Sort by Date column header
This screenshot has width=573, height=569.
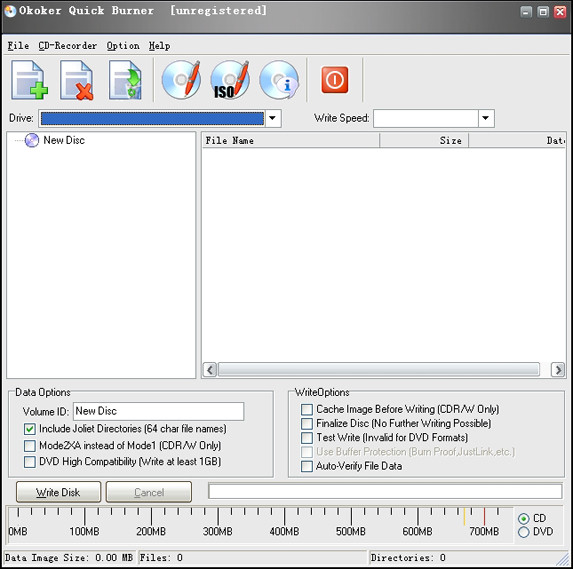click(x=517, y=140)
